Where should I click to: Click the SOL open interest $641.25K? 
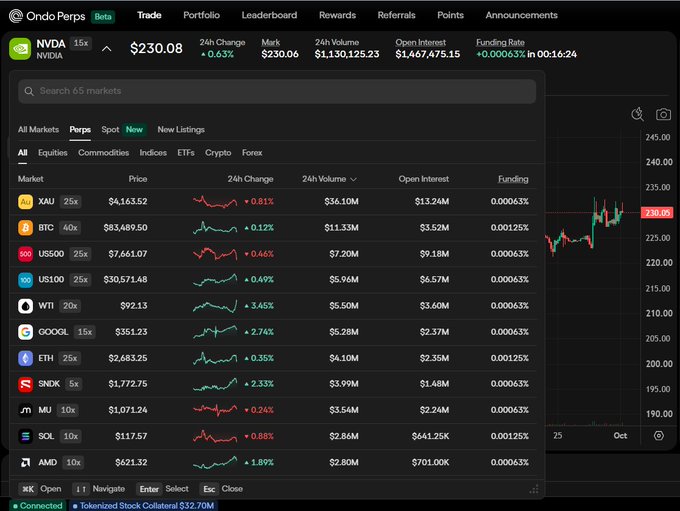coord(430,436)
